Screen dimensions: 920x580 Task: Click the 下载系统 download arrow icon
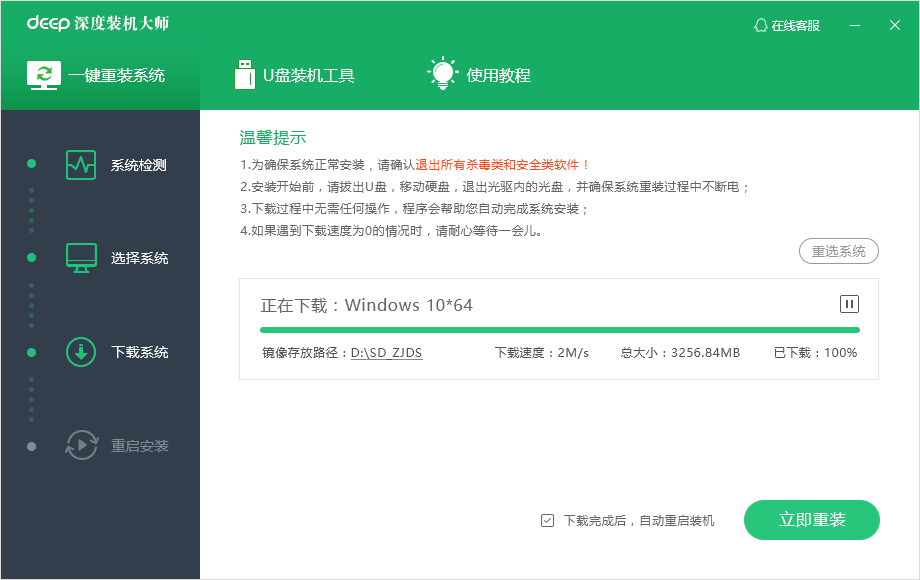pyautogui.click(x=80, y=352)
